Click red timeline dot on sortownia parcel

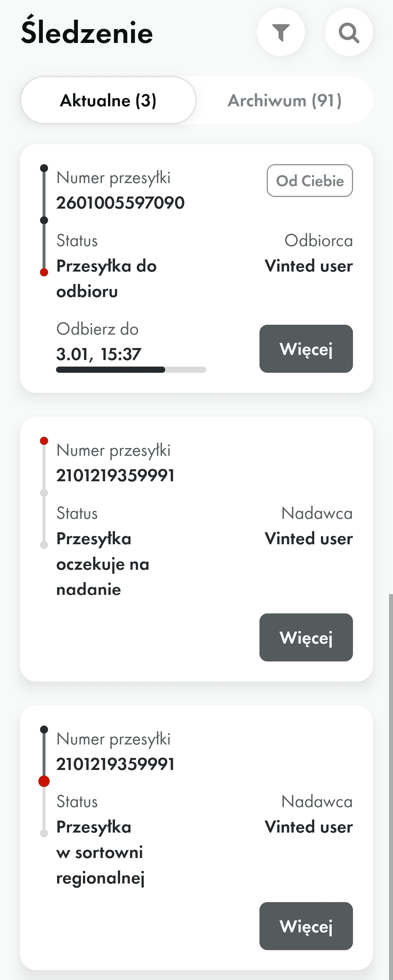pyautogui.click(x=44, y=781)
